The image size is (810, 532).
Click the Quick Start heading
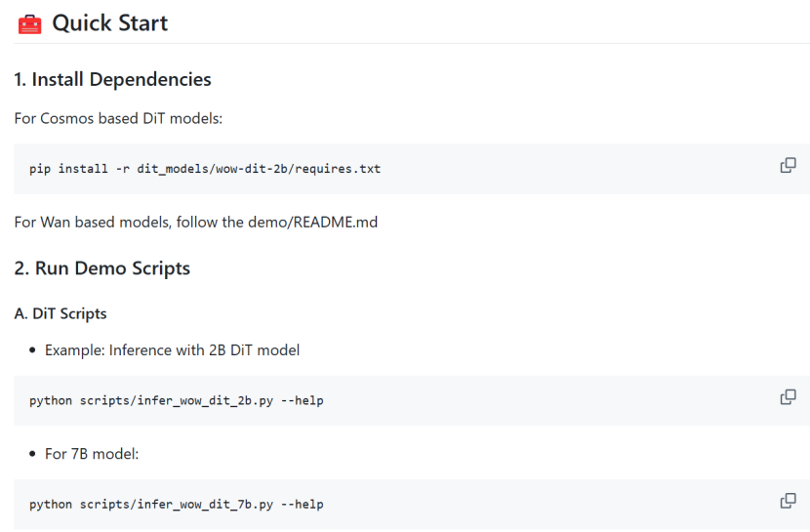(x=109, y=23)
